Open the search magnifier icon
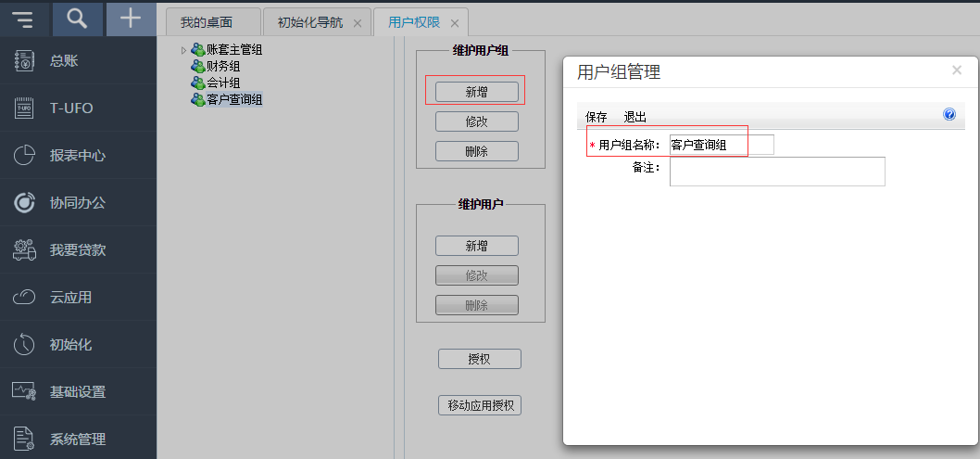Image resolution: width=980 pixels, height=459 pixels. [78, 19]
